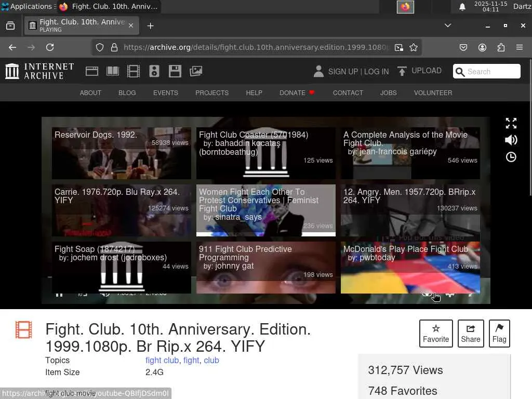Open the Software floppy disk icon
The width and height of the screenshot is (532, 399).
pos(175,71)
